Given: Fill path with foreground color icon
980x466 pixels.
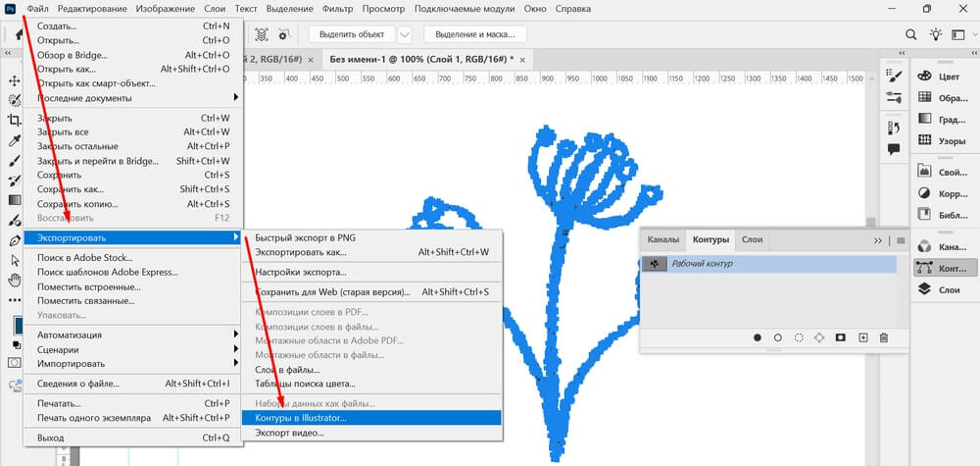Looking at the screenshot, I should coord(758,337).
